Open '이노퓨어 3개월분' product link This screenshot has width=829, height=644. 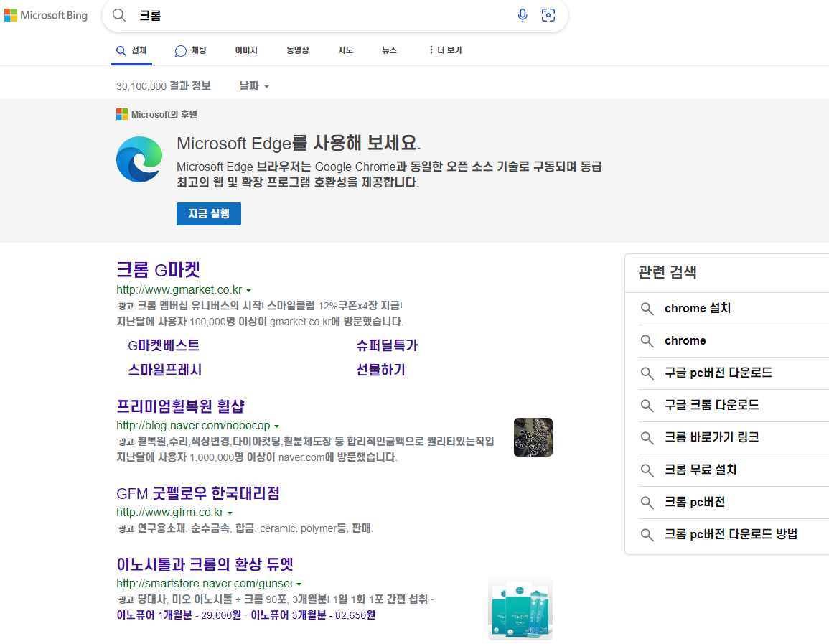pos(313,615)
